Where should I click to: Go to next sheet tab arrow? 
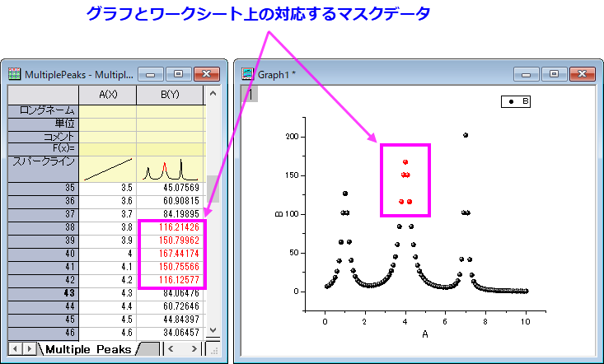(x=29, y=349)
